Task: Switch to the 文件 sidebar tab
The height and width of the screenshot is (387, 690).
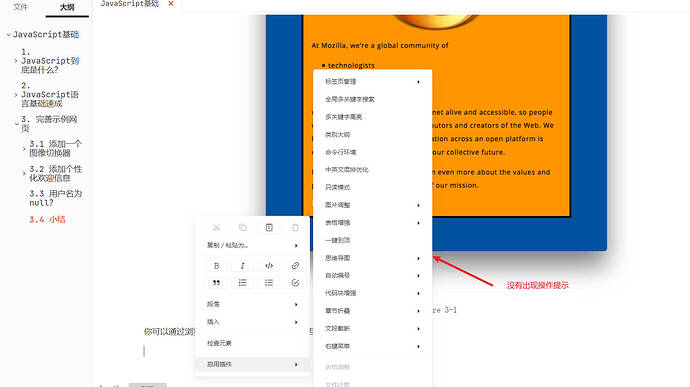Action: point(20,7)
